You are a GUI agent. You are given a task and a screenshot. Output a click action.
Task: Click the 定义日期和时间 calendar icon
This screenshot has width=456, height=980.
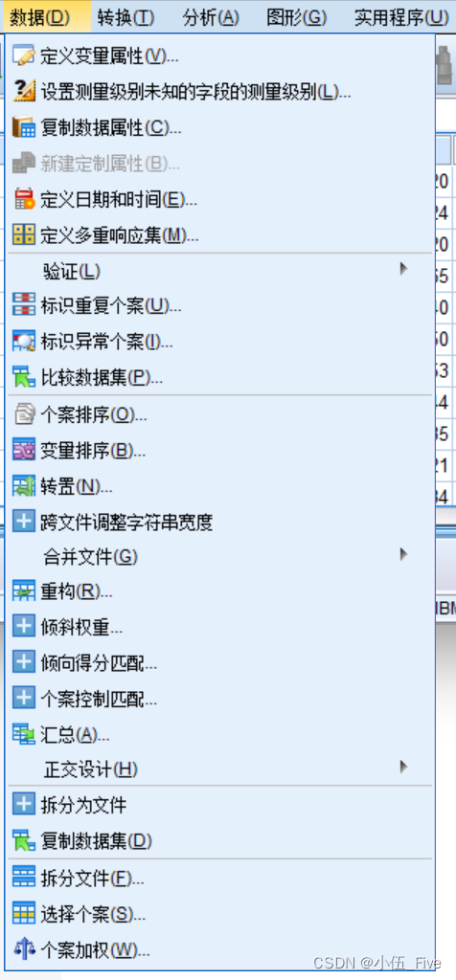click(24, 199)
